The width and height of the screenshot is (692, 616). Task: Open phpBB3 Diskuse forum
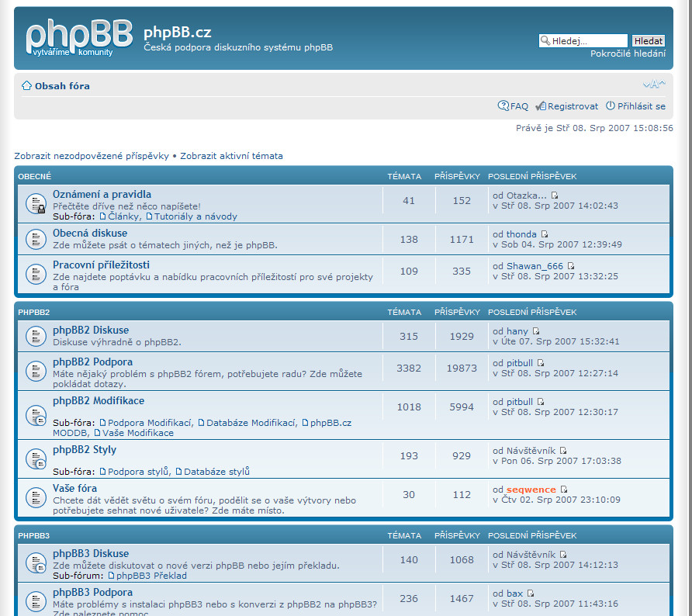click(x=91, y=553)
